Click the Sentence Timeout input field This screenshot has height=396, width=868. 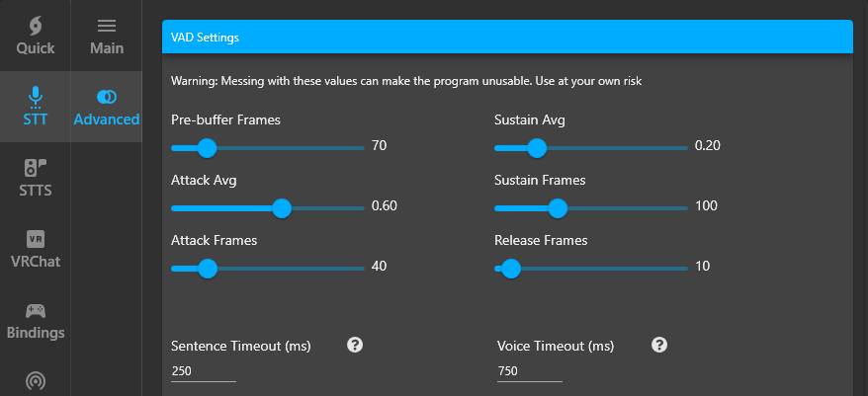(x=204, y=371)
